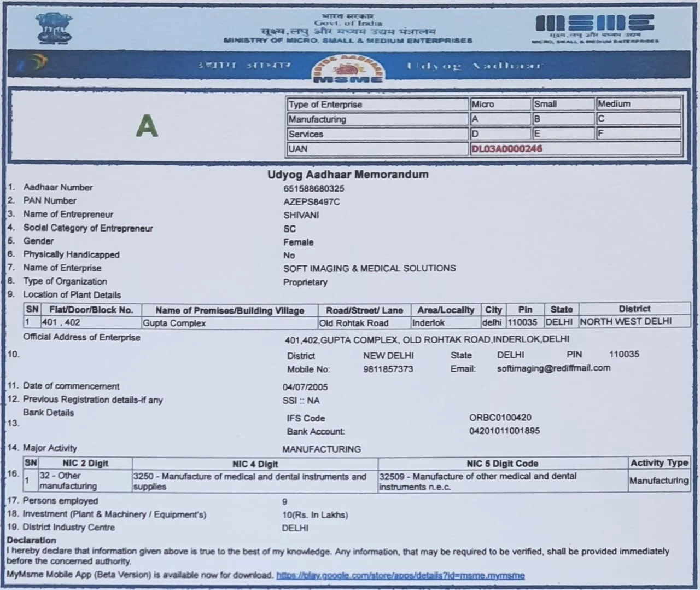Viewport: 700px width, 590px height.
Task: Select the gender value 'Female'
Action: (299, 242)
